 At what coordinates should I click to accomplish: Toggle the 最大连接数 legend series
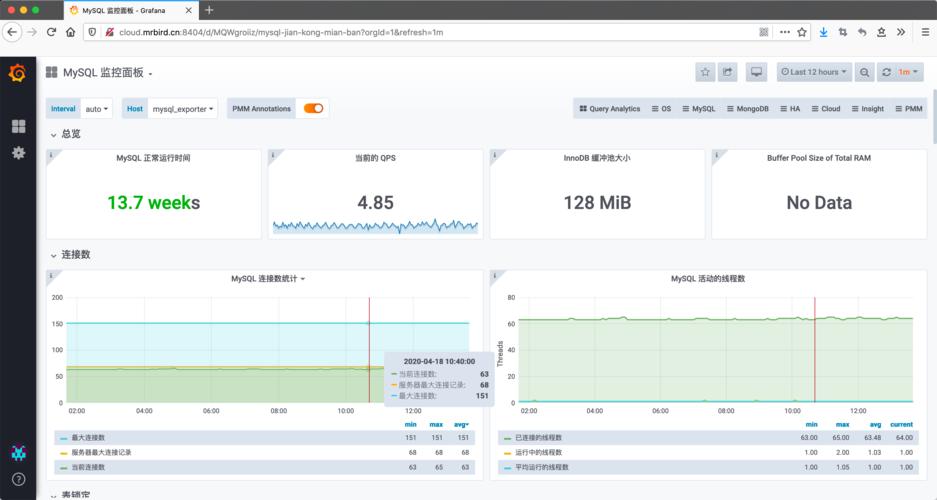click(x=84, y=438)
